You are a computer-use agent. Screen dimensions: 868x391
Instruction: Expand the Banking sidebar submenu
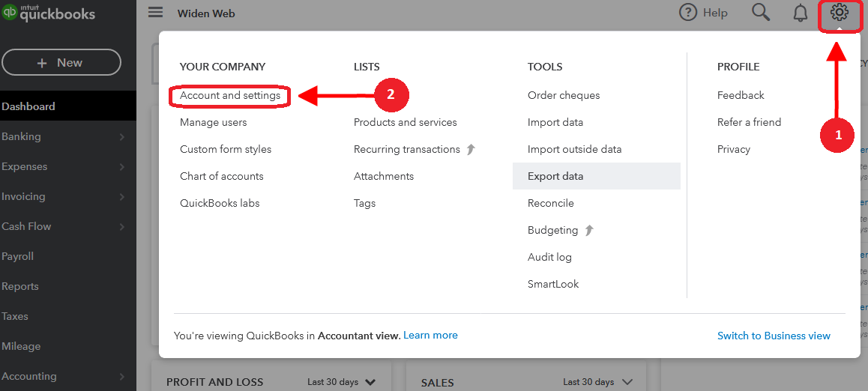[x=122, y=137]
